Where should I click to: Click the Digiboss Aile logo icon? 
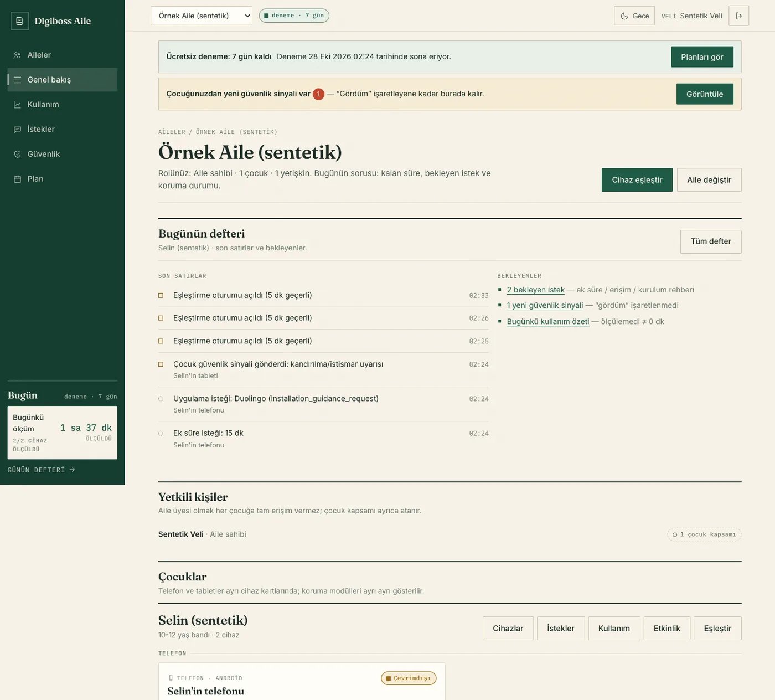pyautogui.click(x=20, y=21)
